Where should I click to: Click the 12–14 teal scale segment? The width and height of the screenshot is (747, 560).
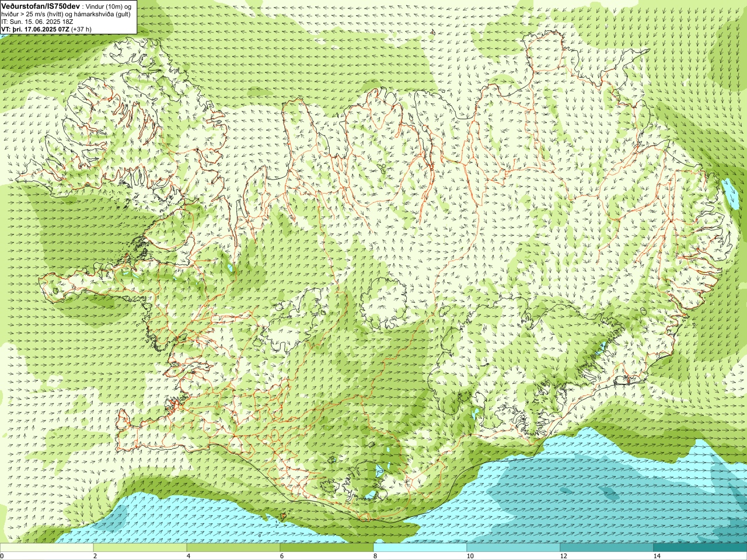point(607,548)
